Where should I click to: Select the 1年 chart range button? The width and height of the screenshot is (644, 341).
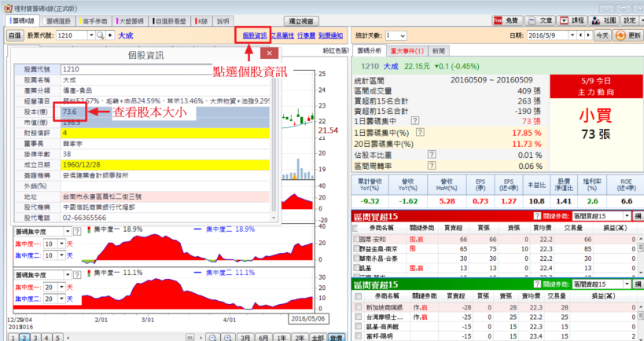point(282,337)
